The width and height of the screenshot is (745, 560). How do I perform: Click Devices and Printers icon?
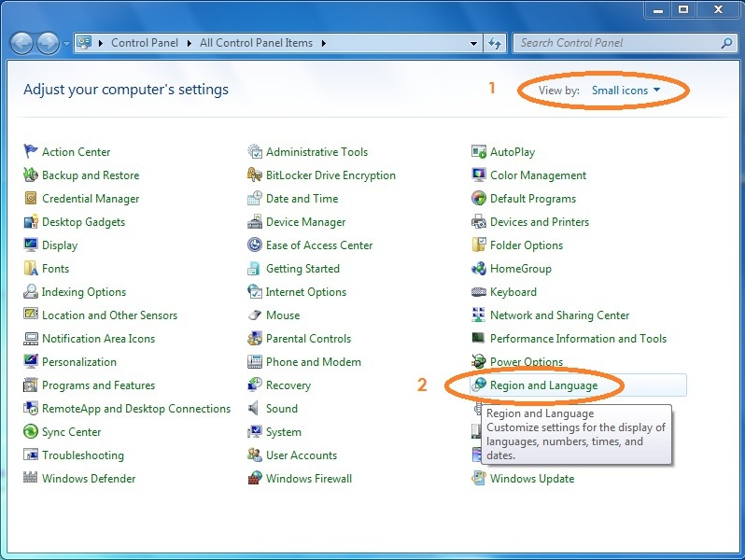click(478, 221)
